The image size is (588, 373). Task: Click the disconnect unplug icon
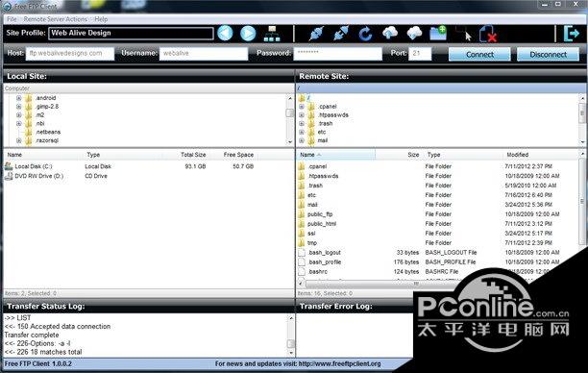[341, 34]
